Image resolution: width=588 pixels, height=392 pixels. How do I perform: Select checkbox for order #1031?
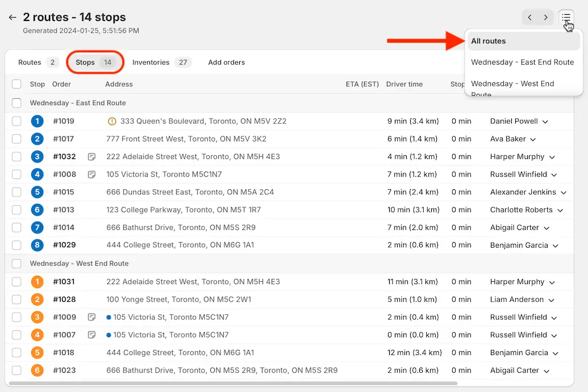click(x=16, y=282)
